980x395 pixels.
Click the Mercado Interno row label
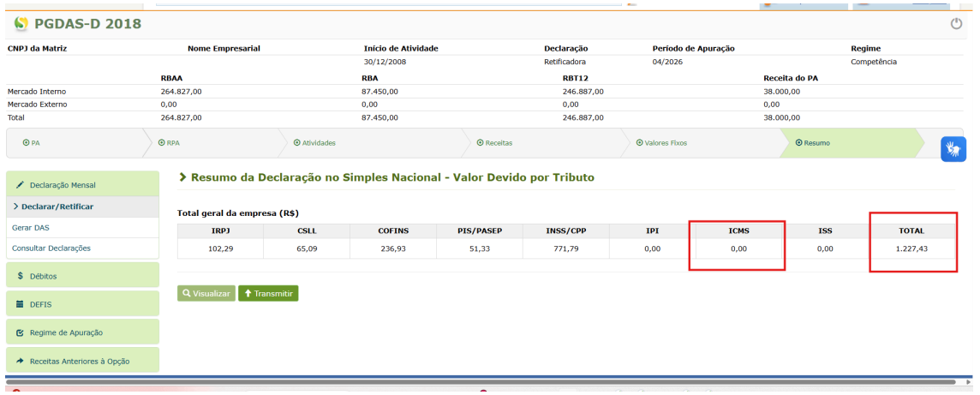point(37,91)
